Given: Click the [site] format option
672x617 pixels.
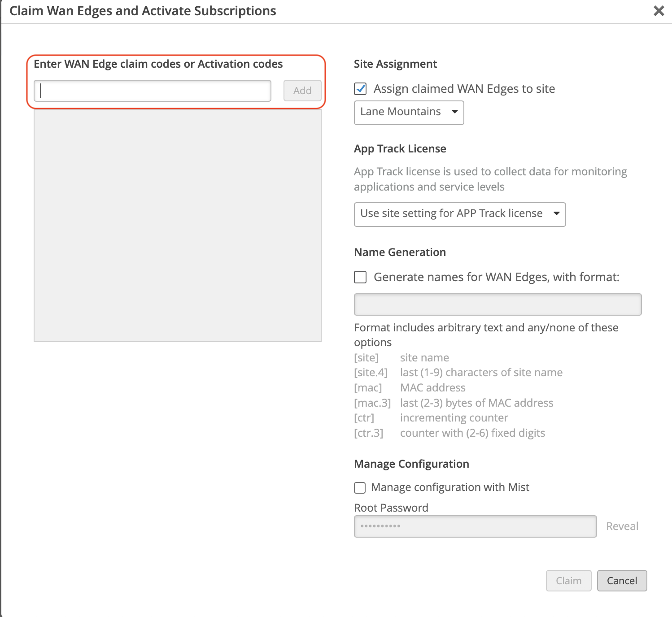Looking at the screenshot, I should pos(366,358).
